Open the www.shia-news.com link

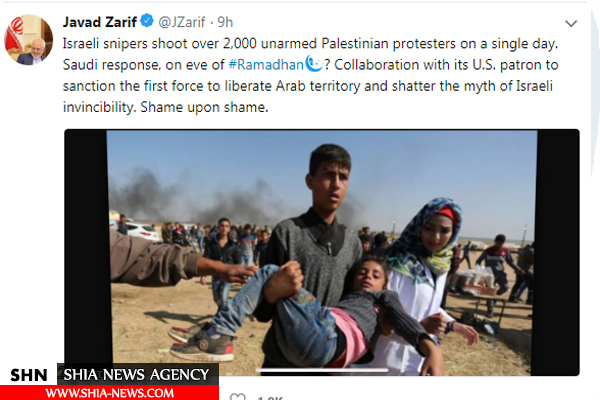pos(109,393)
